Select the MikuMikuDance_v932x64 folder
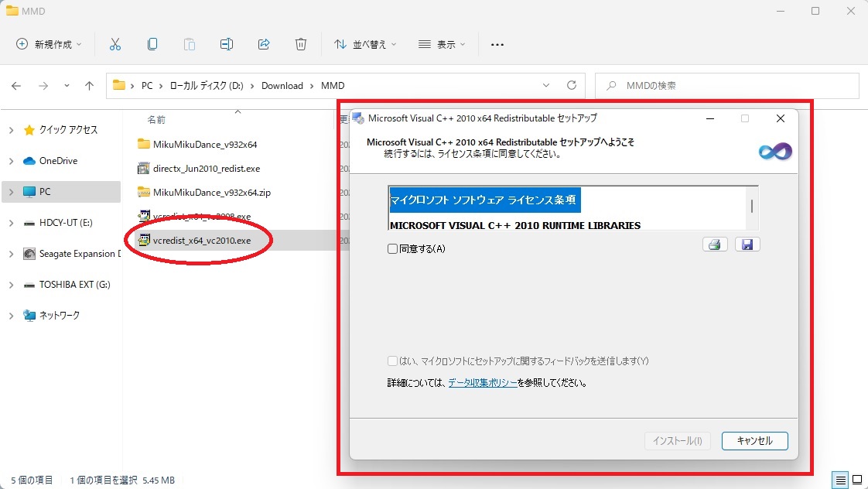 pyautogui.click(x=205, y=145)
